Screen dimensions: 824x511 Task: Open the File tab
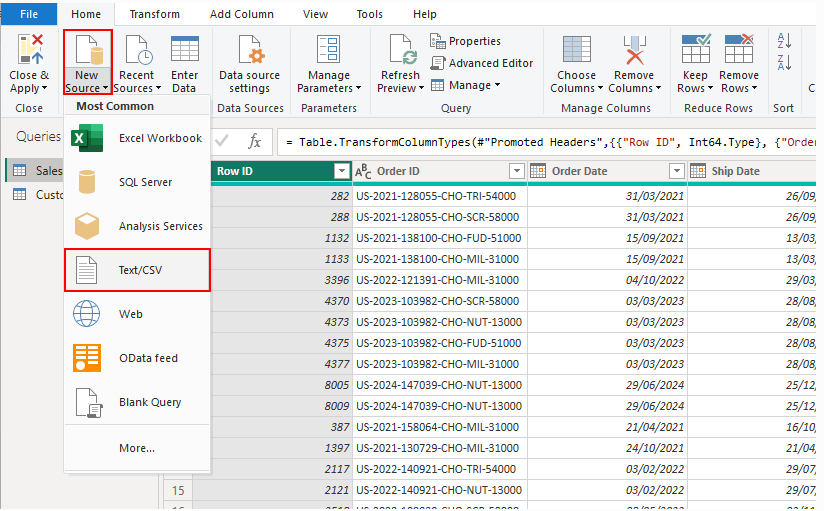29,14
